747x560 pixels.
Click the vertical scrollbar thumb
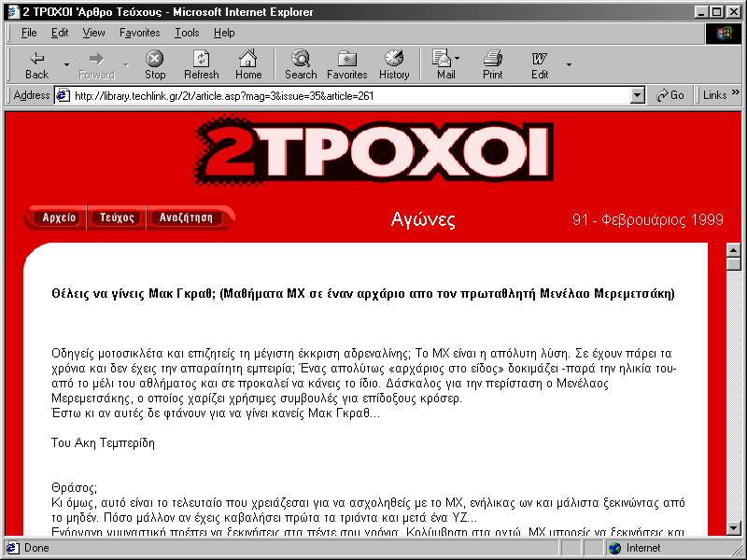[734, 264]
